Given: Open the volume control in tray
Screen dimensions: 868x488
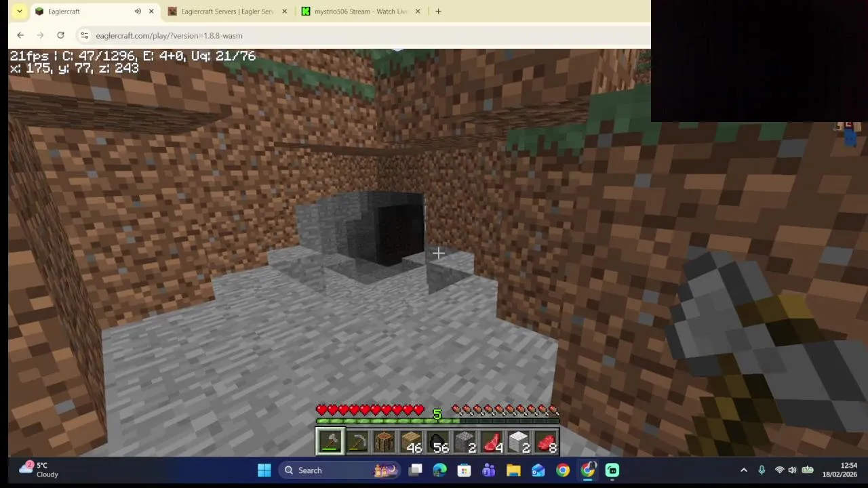Looking at the screenshot, I should point(792,470).
